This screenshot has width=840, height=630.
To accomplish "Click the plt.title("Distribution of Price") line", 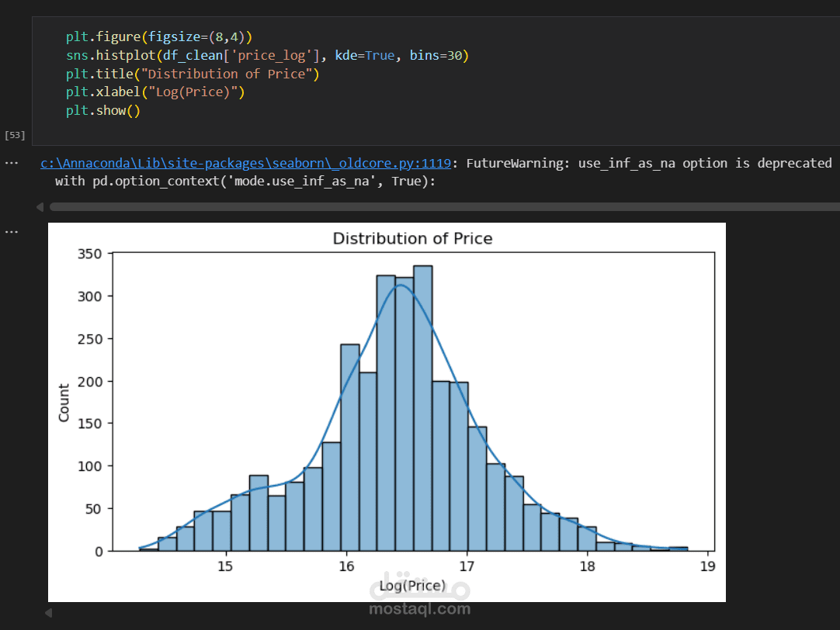I will pyautogui.click(x=193, y=74).
